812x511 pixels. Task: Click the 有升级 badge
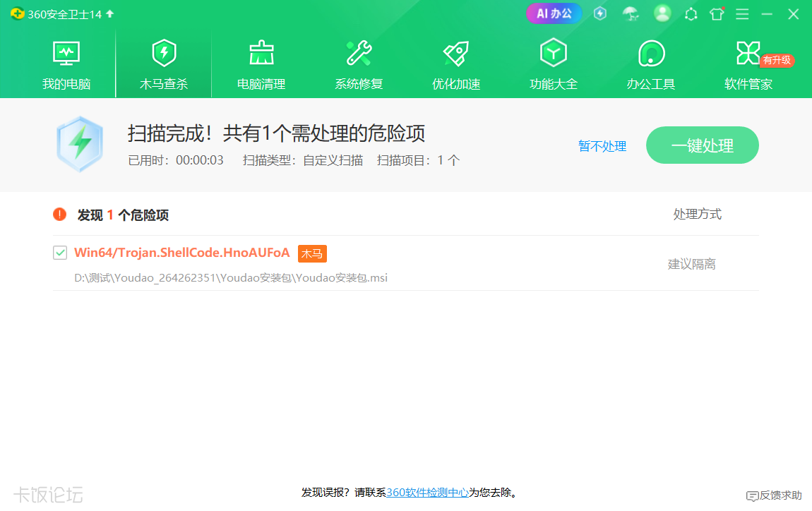coord(777,60)
